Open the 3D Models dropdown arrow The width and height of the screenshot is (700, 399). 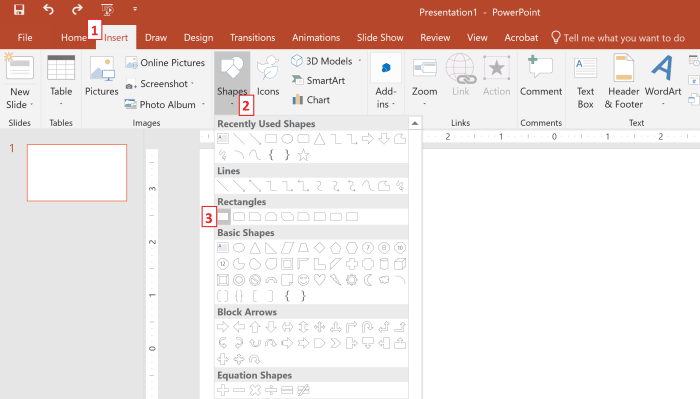(x=359, y=61)
